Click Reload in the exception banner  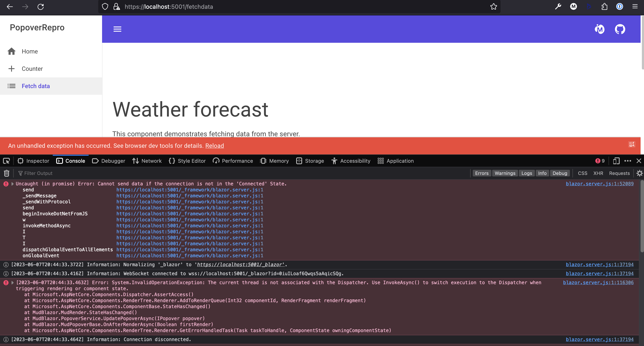click(215, 146)
